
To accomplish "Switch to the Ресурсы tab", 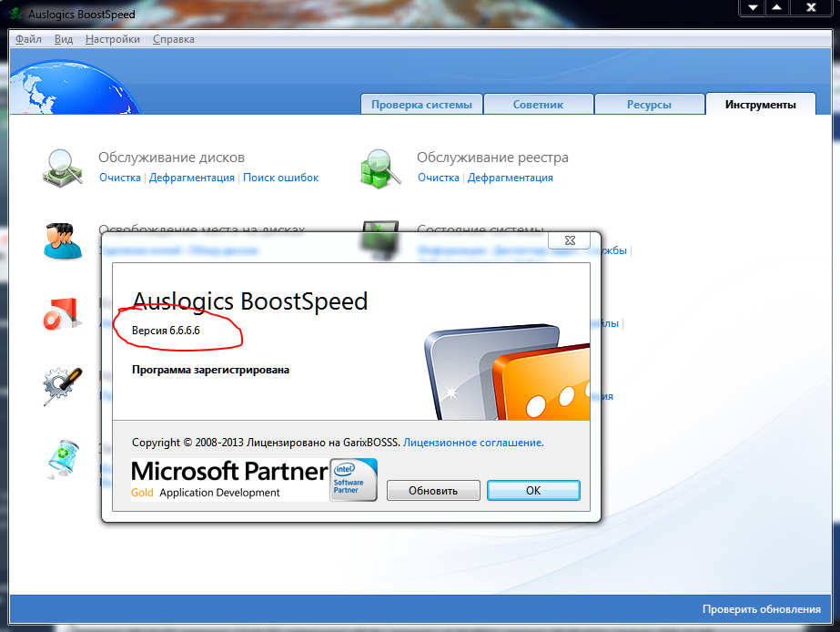I will [649, 105].
